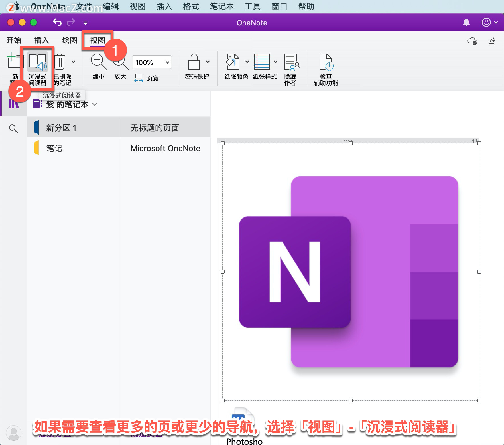Viewport: 504px width, 445px height.
Task: Click the container width resize arrows
Action: tap(475, 141)
